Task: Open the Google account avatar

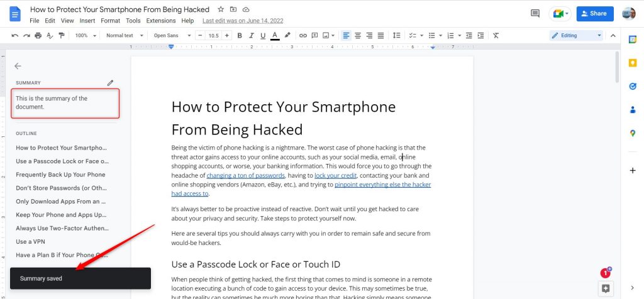Action: (629, 14)
